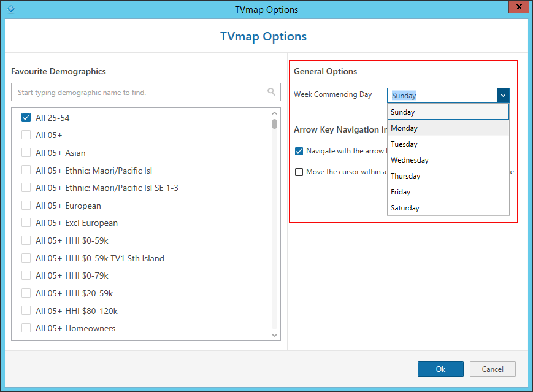
Task: Collapse the Week Commencing Day dropdown arrow
Action: pyautogui.click(x=503, y=96)
